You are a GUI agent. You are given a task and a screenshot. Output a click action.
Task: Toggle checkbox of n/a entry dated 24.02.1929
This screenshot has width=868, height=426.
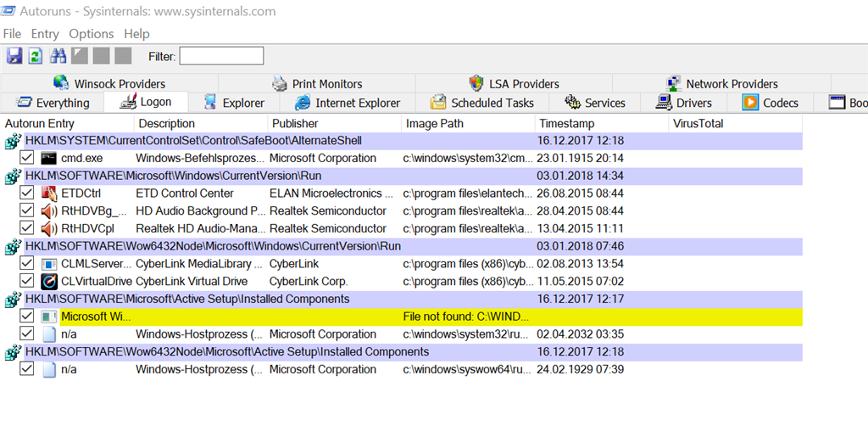(26, 369)
